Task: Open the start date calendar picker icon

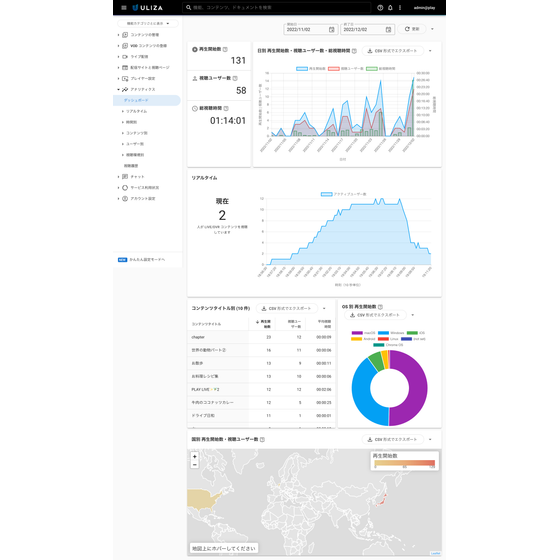Action: coord(331,30)
